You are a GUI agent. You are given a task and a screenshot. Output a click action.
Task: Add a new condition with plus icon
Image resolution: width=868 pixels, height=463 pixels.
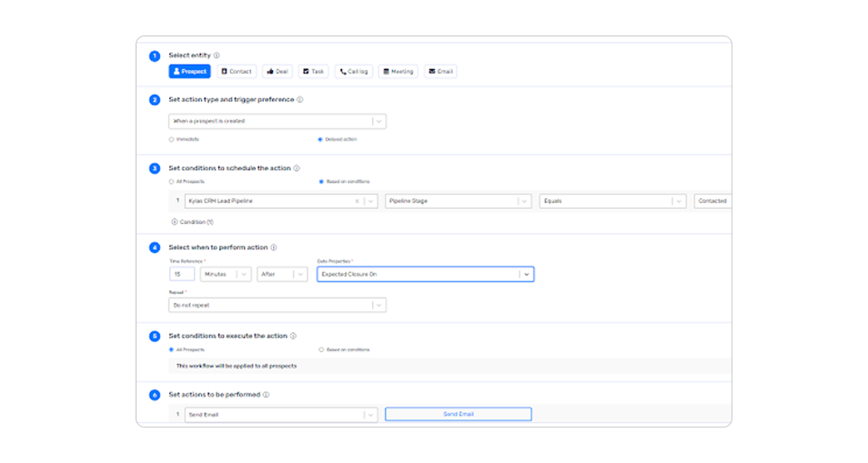click(x=174, y=222)
